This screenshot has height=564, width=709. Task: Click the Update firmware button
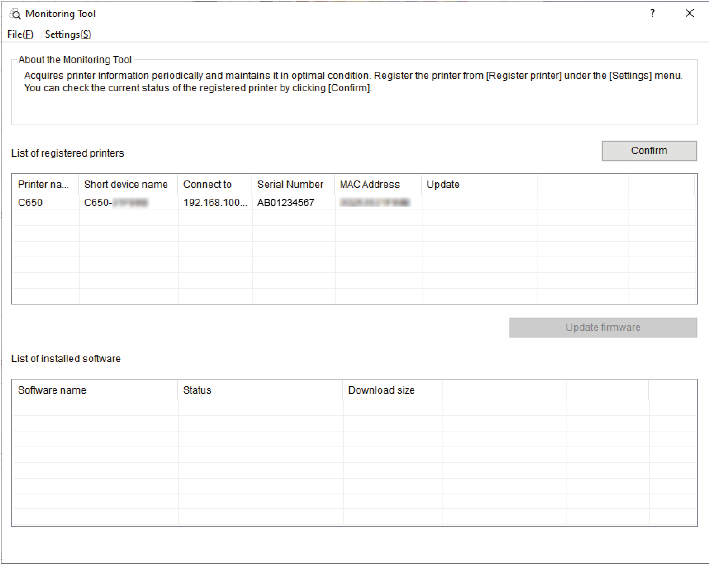(x=602, y=328)
